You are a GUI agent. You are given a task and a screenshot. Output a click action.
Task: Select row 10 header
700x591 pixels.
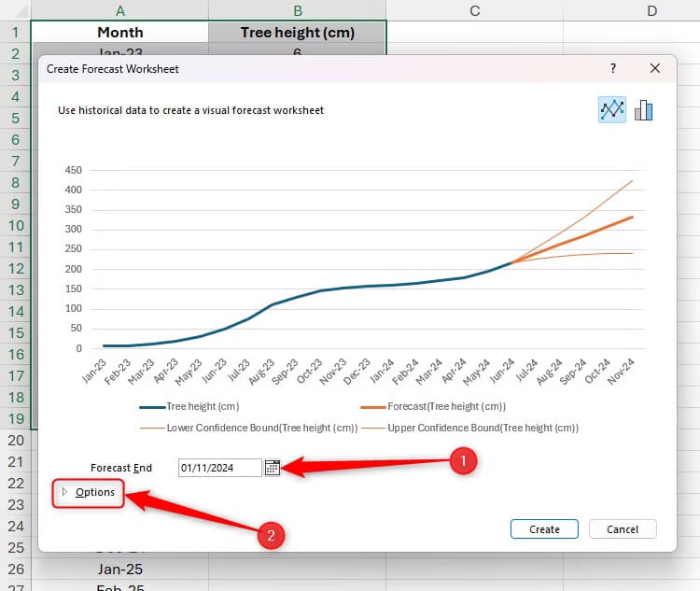tap(15, 226)
